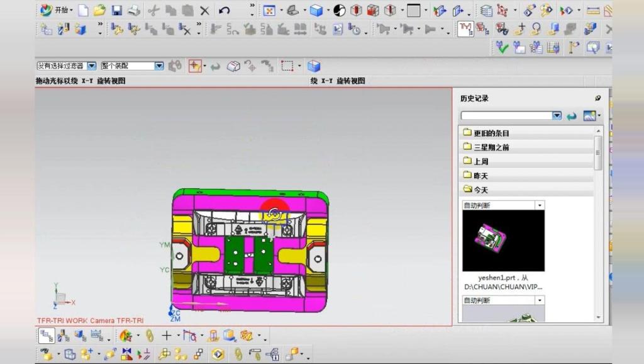The image size is (644, 364).
Task: Open the assembly scope dropdown
Action: pos(158,65)
